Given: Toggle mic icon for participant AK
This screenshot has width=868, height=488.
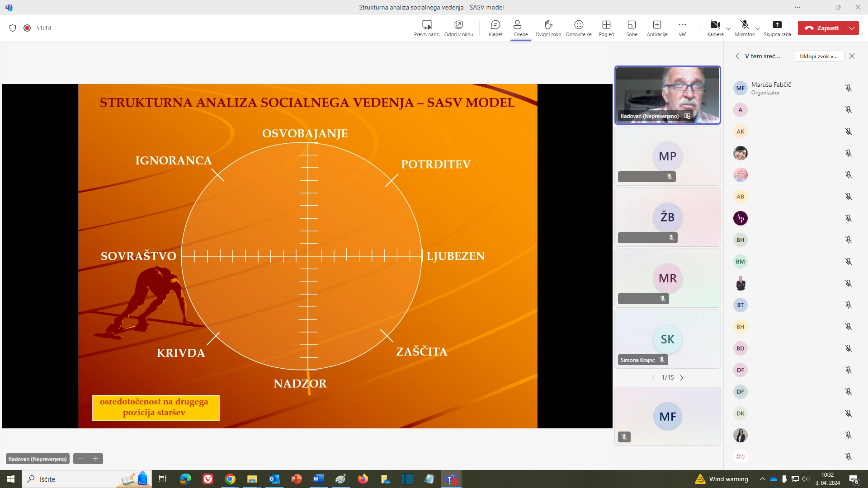Looking at the screenshot, I should [x=849, y=131].
